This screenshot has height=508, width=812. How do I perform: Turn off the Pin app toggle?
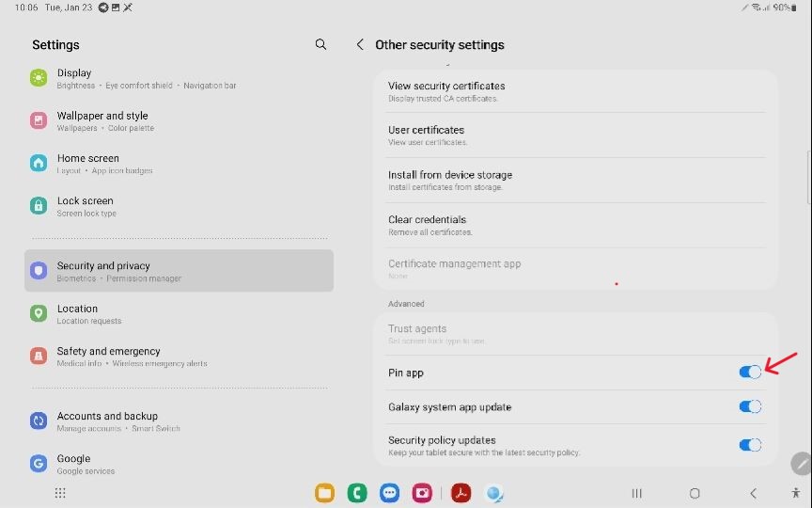click(x=750, y=372)
